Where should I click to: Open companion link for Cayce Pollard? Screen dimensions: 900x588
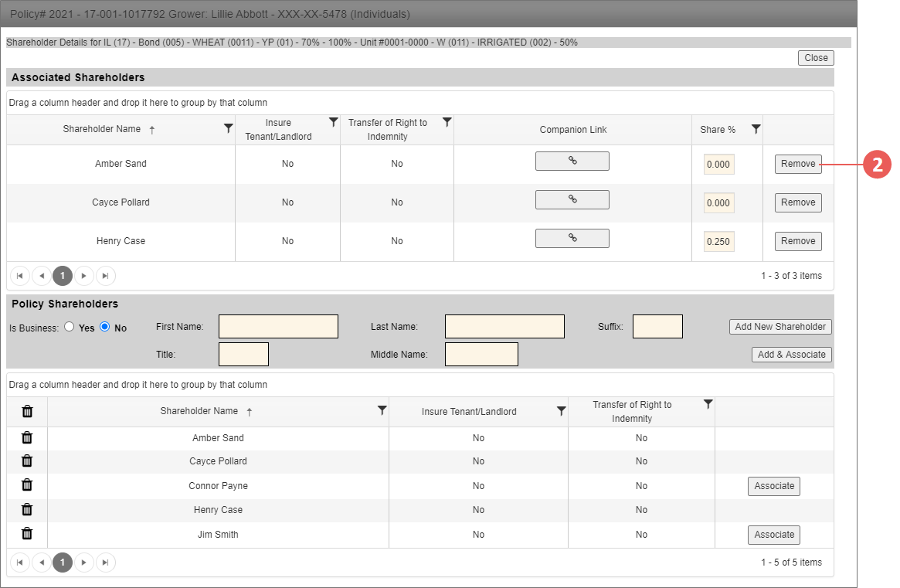pos(572,200)
